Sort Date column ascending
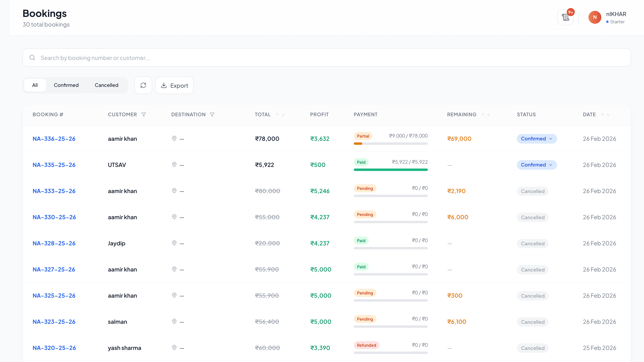 tap(603, 114)
